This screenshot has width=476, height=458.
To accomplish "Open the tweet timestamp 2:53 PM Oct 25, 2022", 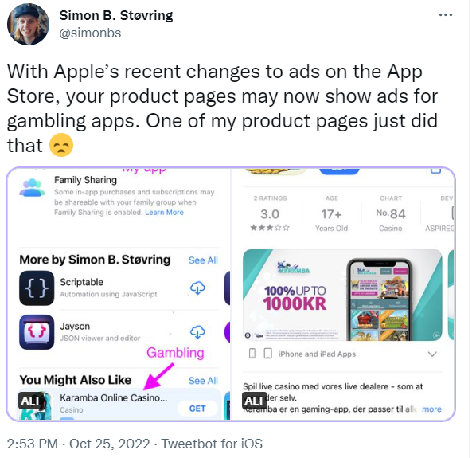I will click(78, 444).
